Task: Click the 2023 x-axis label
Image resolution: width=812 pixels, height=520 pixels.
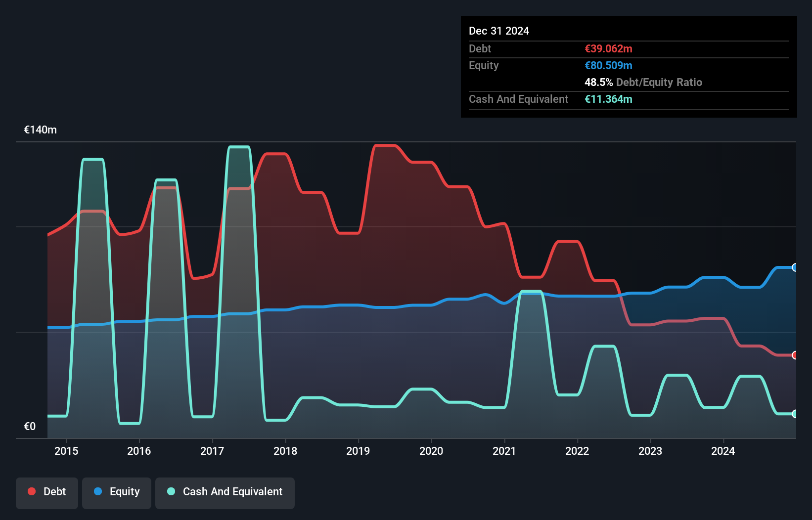Action: 650,451
